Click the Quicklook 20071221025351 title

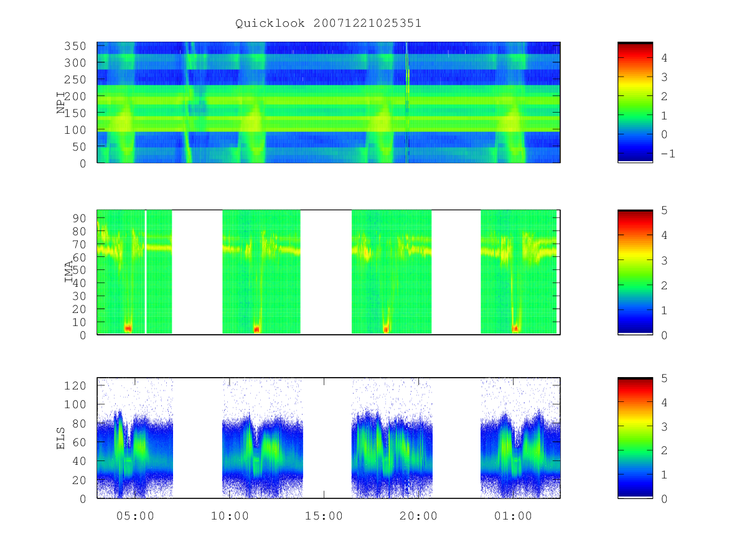[328, 24]
